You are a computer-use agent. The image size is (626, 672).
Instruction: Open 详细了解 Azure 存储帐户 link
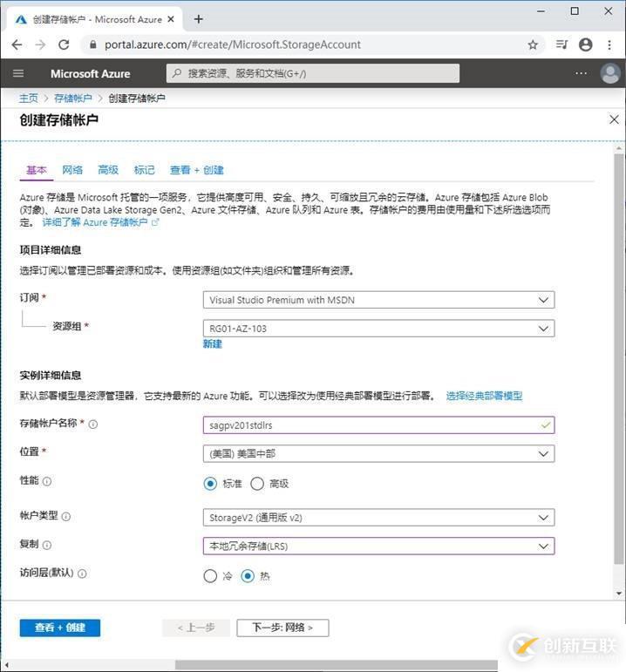(x=100, y=222)
